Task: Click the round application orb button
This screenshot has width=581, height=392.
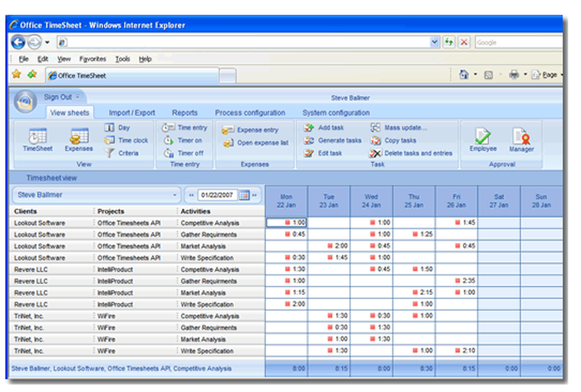Action: pyautogui.click(x=25, y=101)
